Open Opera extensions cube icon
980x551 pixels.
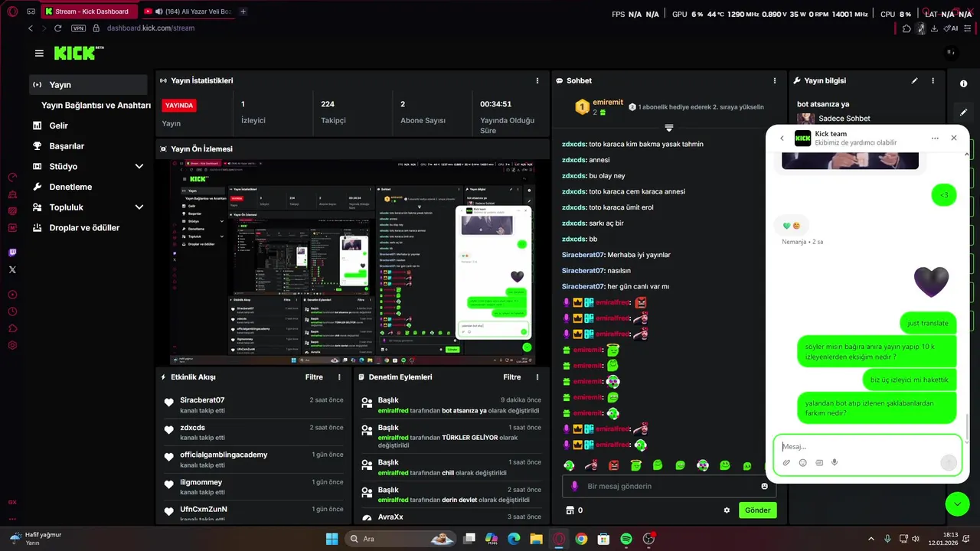(906, 28)
